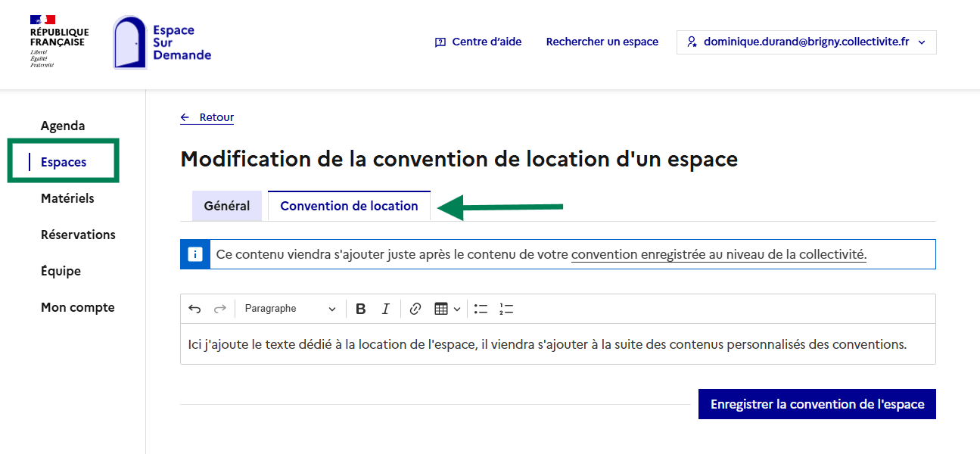Image resolution: width=980 pixels, height=454 pixels.
Task: Insert a link using the chain icon
Action: tap(415, 309)
